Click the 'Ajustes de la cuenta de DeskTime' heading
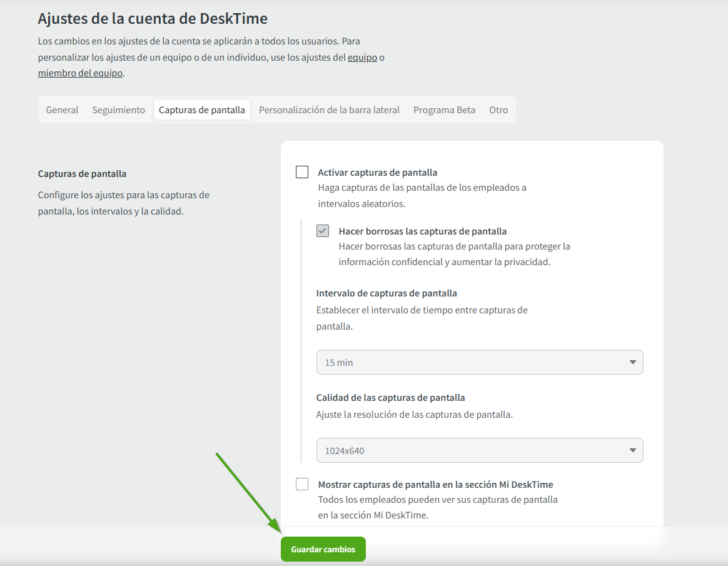 point(153,19)
